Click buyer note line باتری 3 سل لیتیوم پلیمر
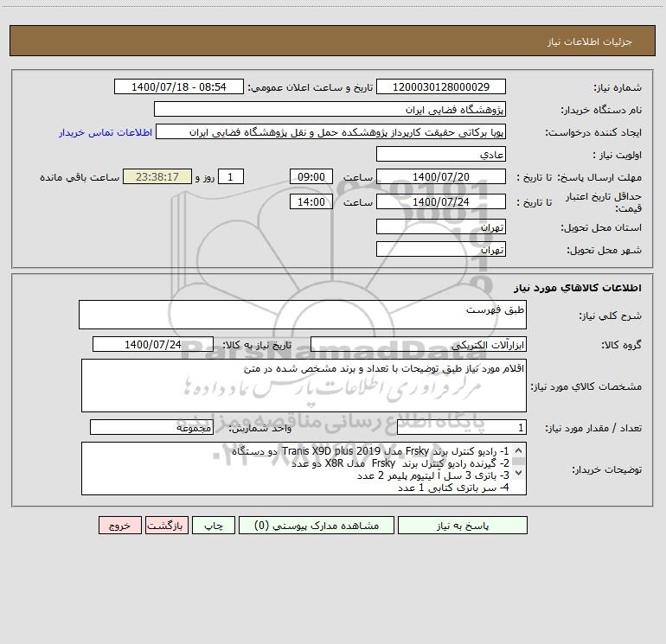The width and height of the screenshot is (666, 644). 433,475
